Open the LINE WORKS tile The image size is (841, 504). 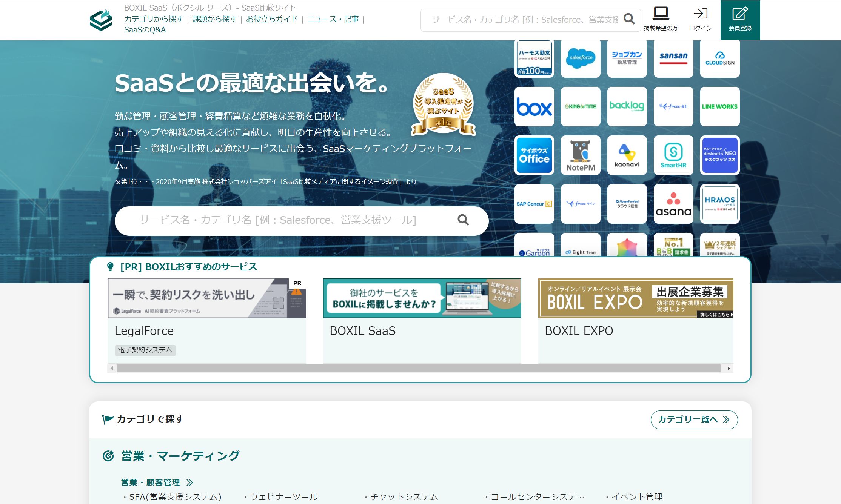720,106
